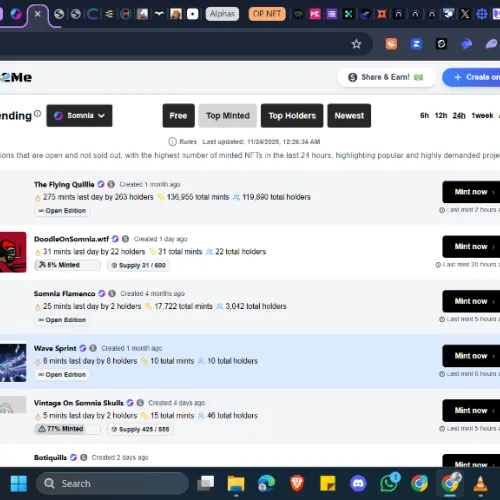
Task: Choose the 12h time range
Action: coord(441,115)
